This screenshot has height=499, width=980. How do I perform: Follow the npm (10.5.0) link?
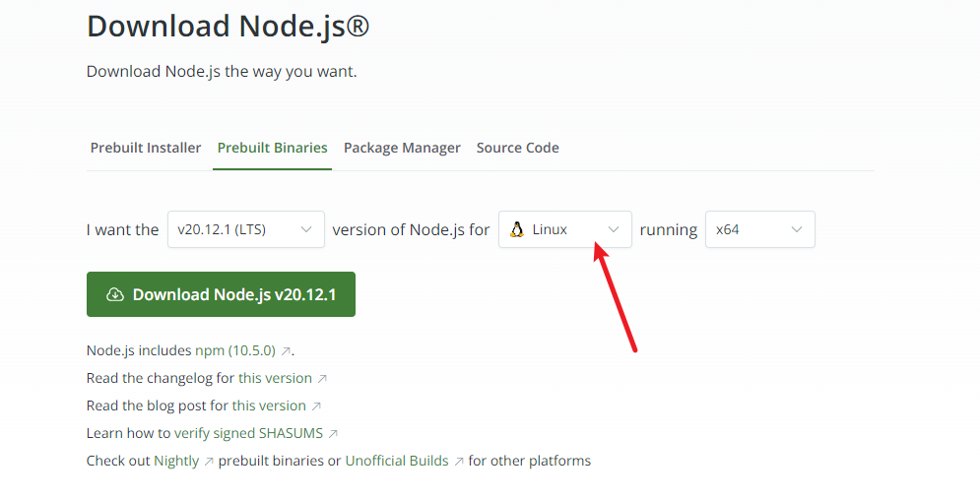[x=235, y=350]
